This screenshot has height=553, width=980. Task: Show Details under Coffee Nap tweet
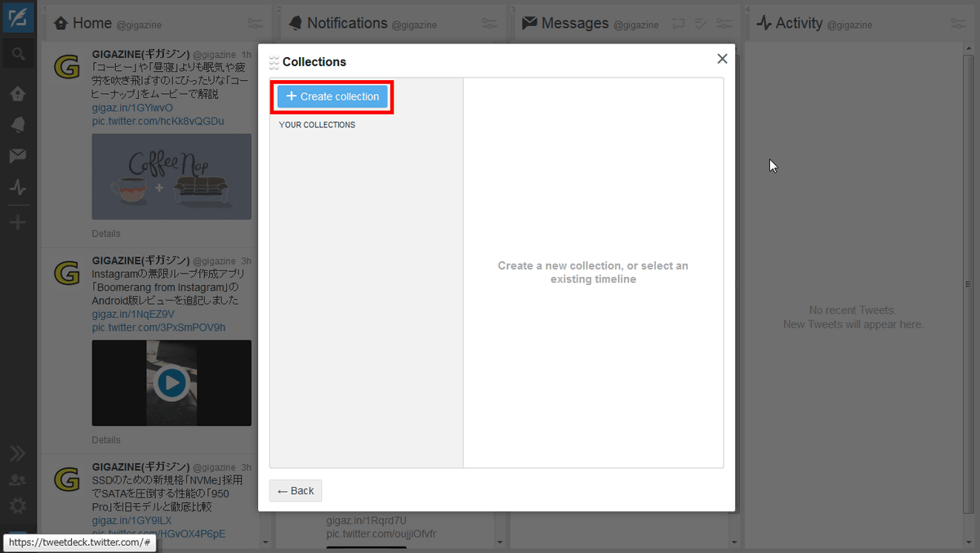pos(106,234)
